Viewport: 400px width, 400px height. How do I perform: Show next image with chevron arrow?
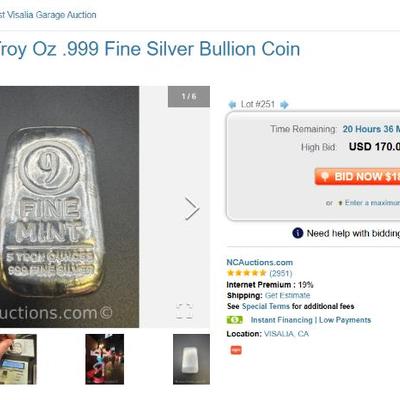(x=192, y=209)
